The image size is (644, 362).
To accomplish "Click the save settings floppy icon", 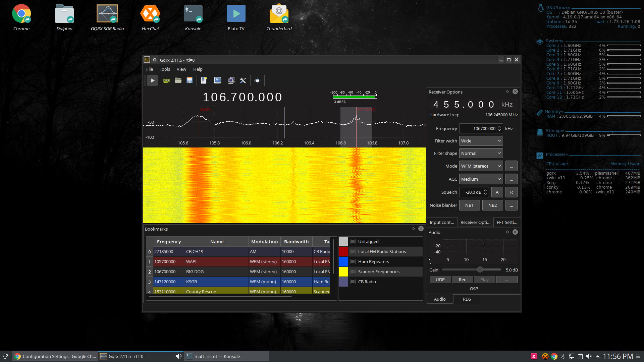I will [x=190, y=80].
